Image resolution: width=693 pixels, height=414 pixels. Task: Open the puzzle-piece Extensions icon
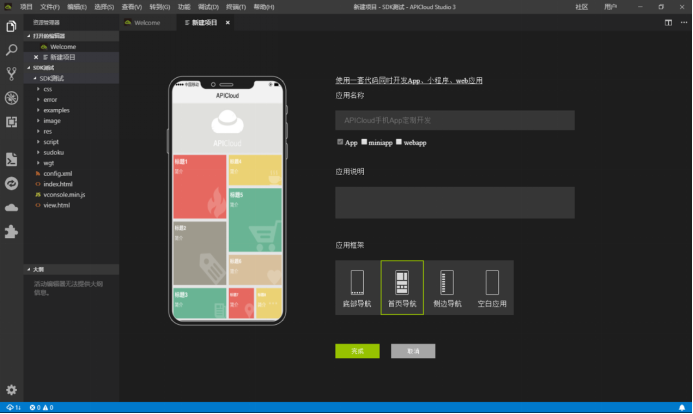11,231
